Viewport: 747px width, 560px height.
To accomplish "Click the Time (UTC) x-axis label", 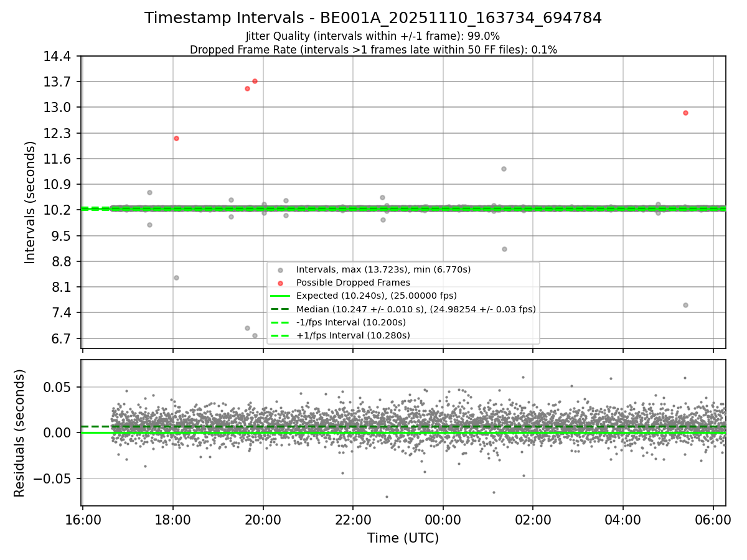I will pos(403,538).
